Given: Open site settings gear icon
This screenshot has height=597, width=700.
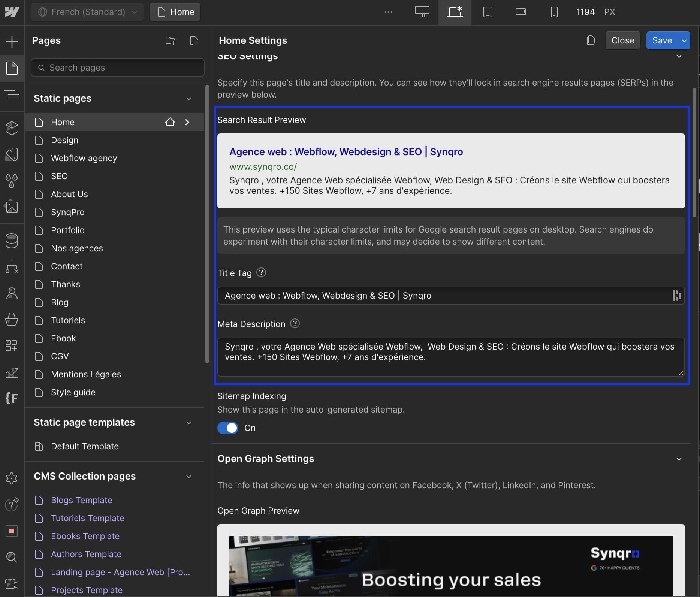Looking at the screenshot, I should [12, 478].
